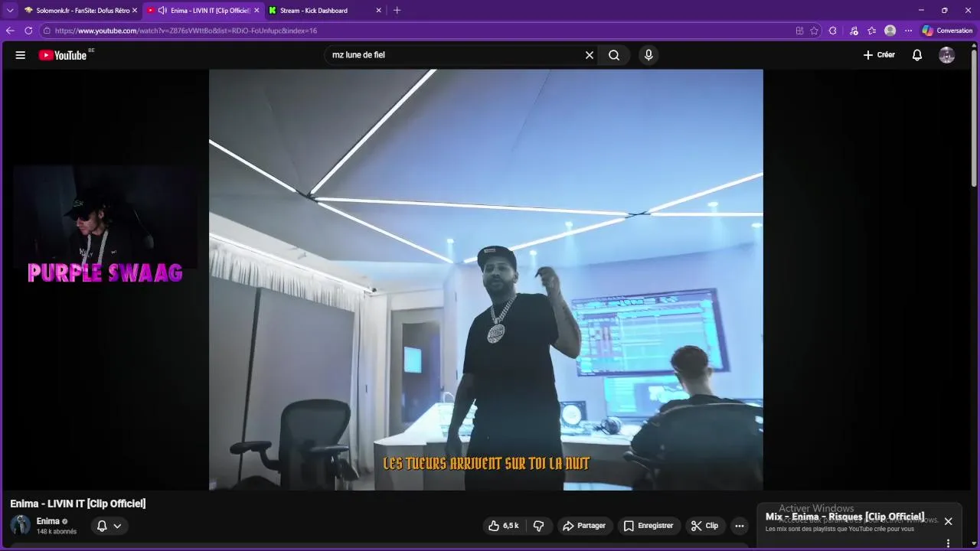
Task: Open the YouTube account avatar menu
Action: pyautogui.click(x=947, y=55)
